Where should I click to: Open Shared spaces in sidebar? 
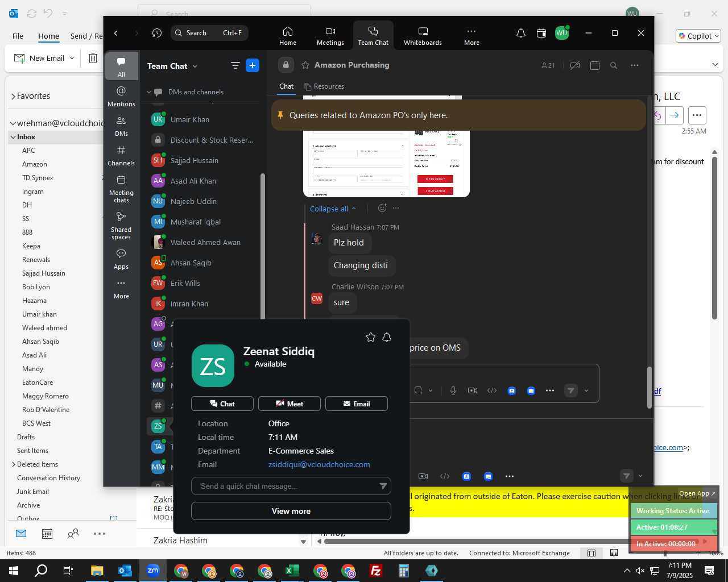click(x=121, y=226)
